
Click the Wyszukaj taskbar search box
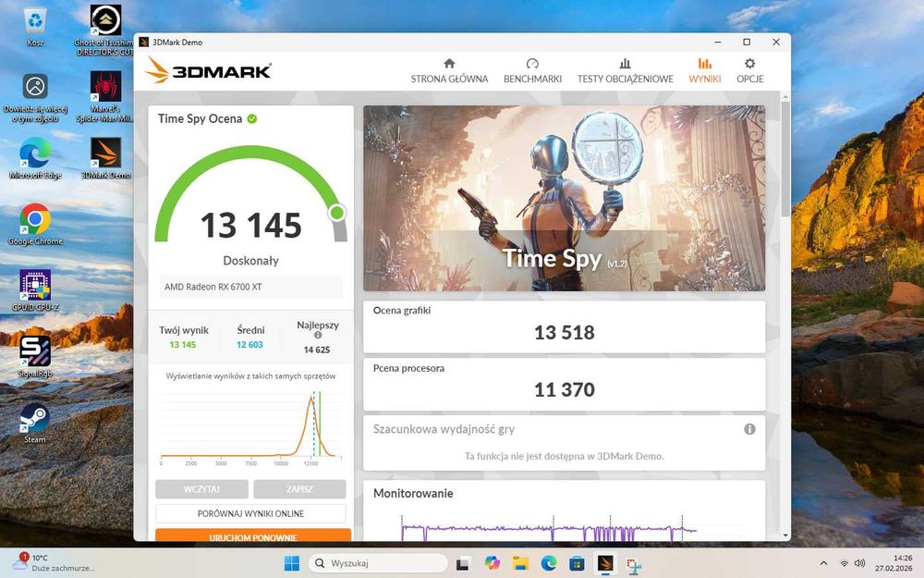point(378,563)
